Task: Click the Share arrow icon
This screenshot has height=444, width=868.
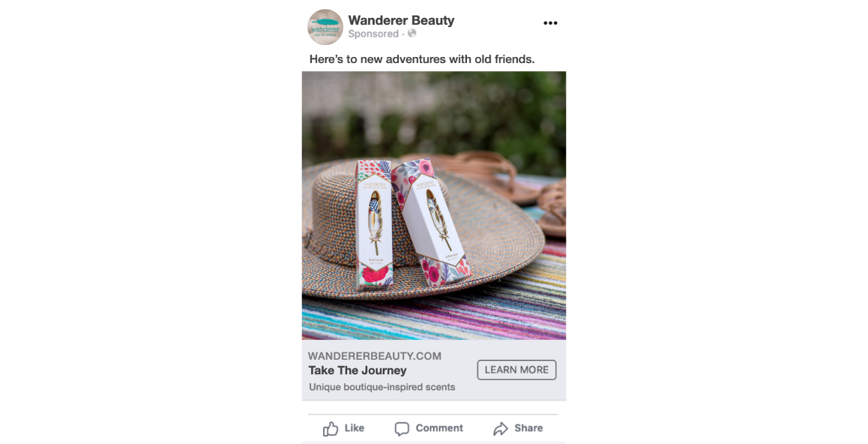Action: point(501,428)
